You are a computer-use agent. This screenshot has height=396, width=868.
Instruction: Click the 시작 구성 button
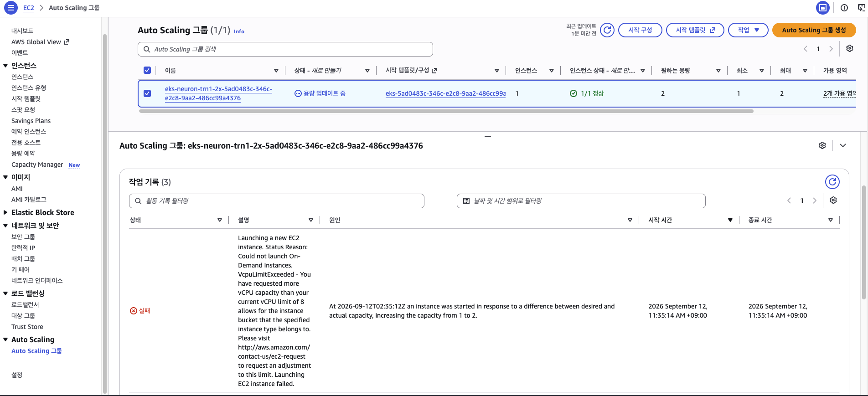(x=640, y=30)
